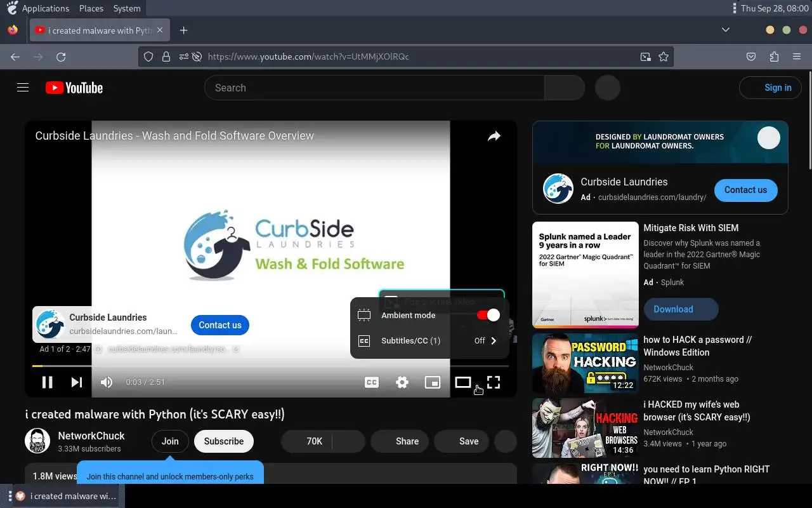Turn off the Ambient mode switch
812x508 pixels.
pyautogui.click(x=488, y=315)
